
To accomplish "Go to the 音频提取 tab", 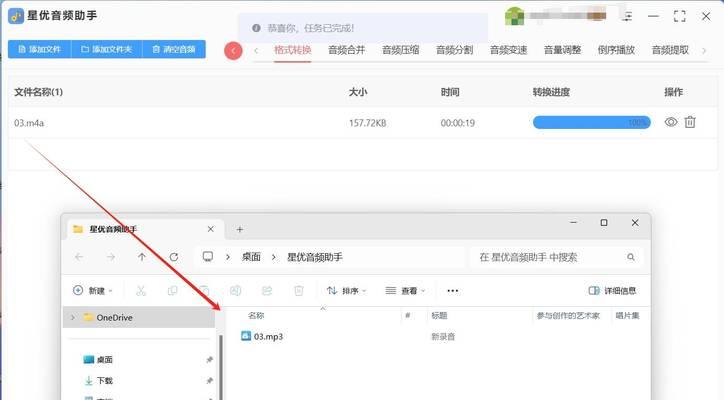I will click(x=670, y=50).
